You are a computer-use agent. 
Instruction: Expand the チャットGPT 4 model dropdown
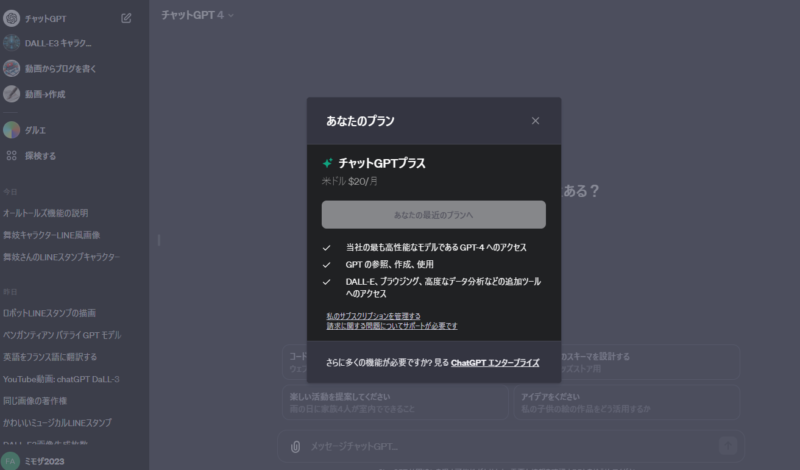tap(197, 15)
